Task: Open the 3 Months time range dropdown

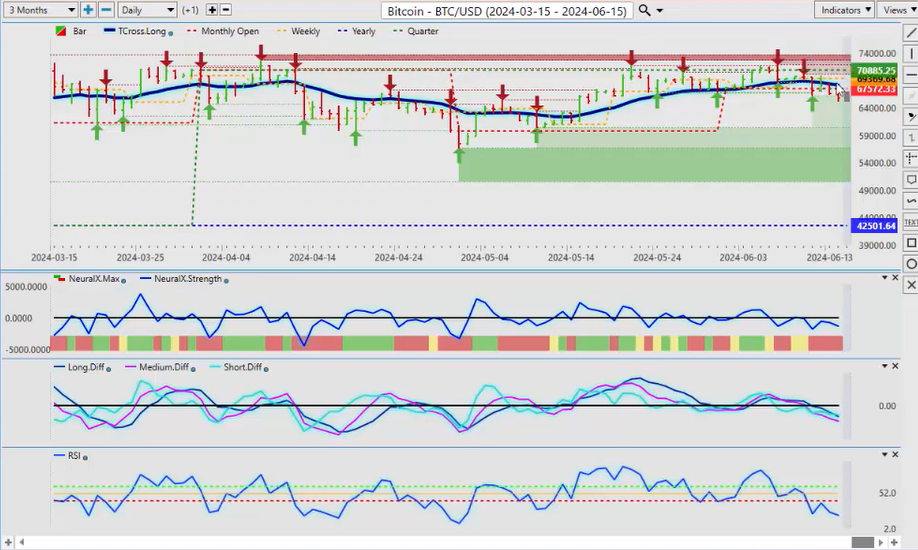Action: (41, 10)
